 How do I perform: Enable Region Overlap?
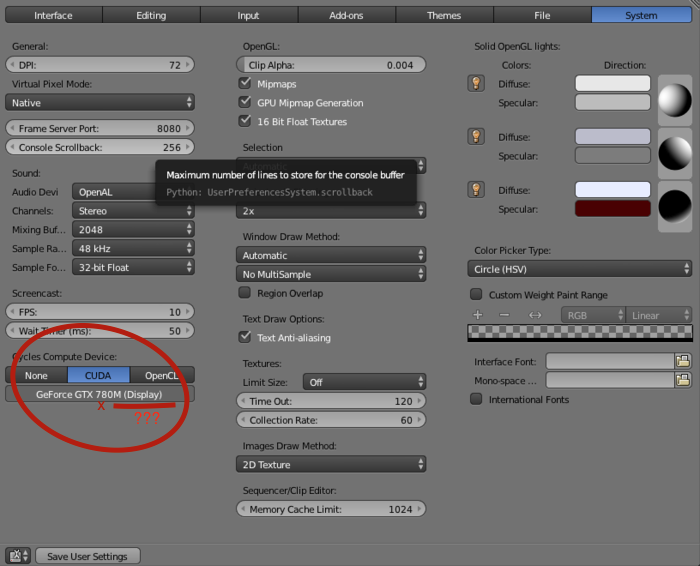tap(245, 292)
